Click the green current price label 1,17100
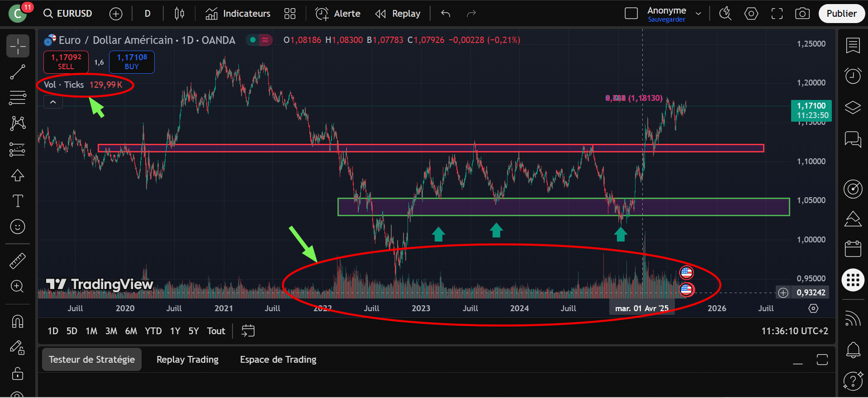868x398 pixels. coord(811,110)
